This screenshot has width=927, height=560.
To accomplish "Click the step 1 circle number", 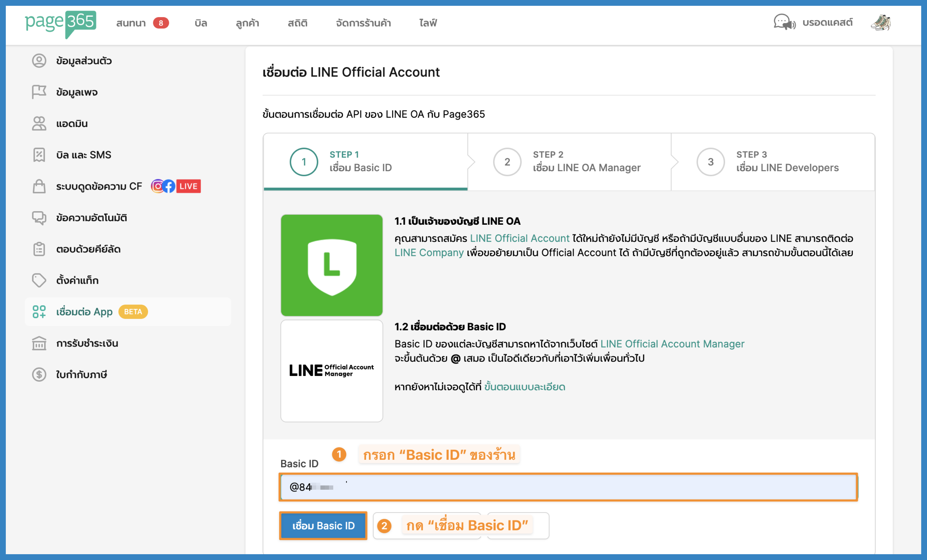I will coord(304,162).
